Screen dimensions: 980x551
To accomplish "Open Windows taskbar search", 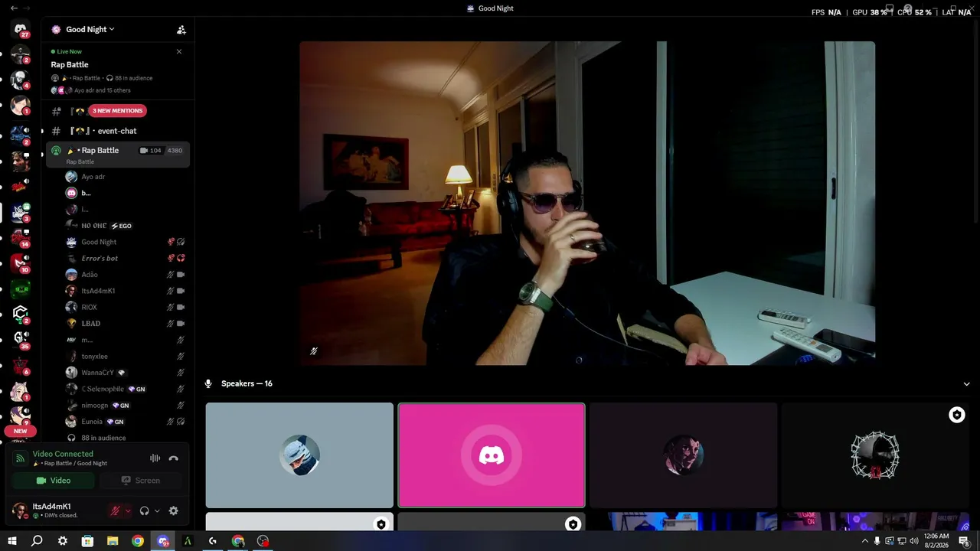I will click(37, 541).
